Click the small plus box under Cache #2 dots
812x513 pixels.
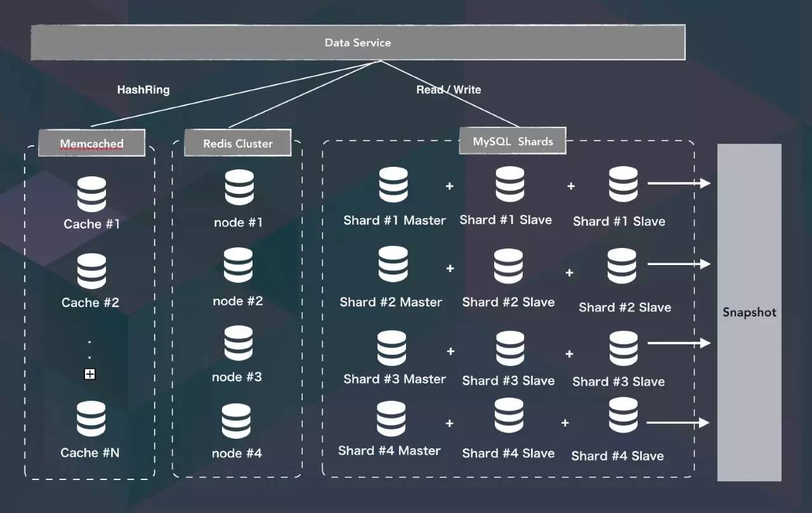90,375
